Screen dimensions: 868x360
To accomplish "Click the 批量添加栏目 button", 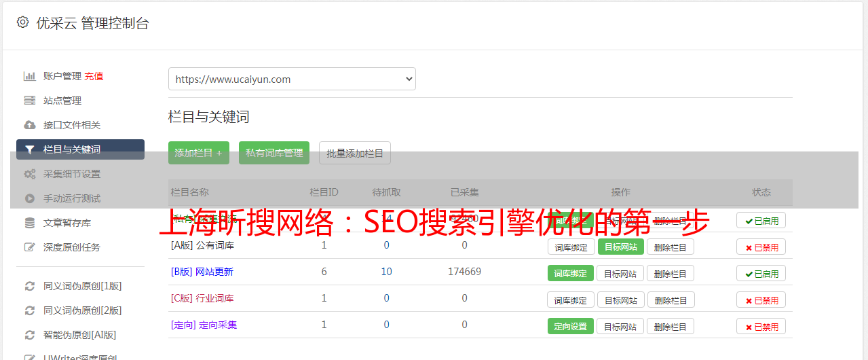I will pyautogui.click(x=355, y=153).
